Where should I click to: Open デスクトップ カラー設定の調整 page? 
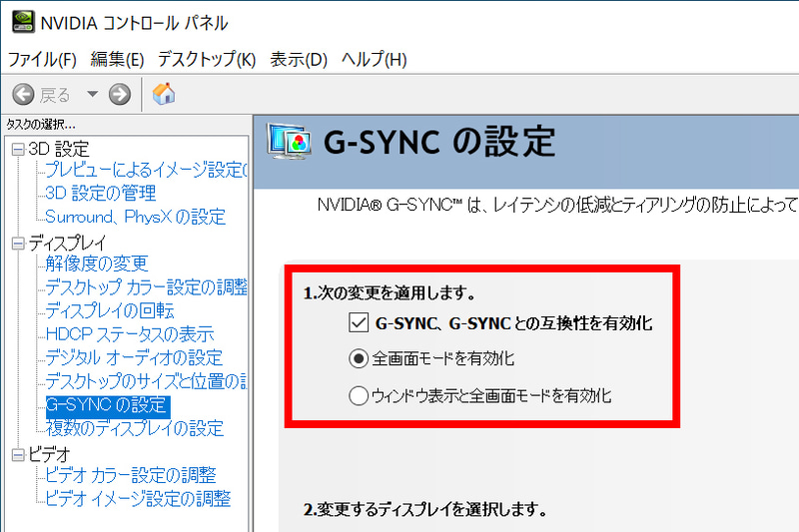coord(146,287)
